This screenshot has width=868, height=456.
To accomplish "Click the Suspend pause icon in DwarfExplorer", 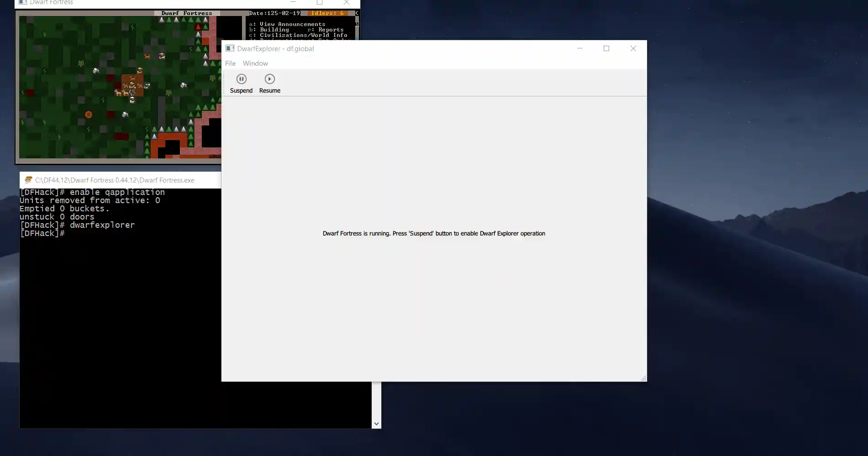I will click(x=242, y=79).
